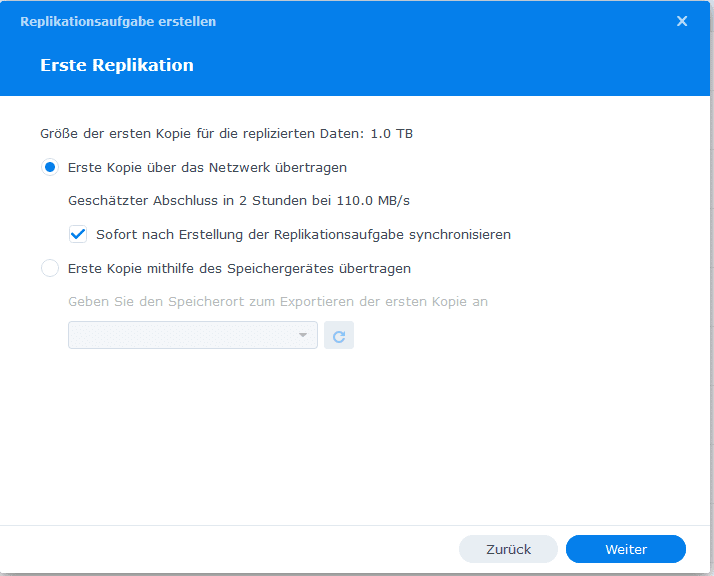Image resolution: width=714 pixels, height=576 pixels.
Task: Uncheck 'Sofort nach Erstellung der Replikationsaufgabe synchronisieren'
Action: click(x=78, y=234)
